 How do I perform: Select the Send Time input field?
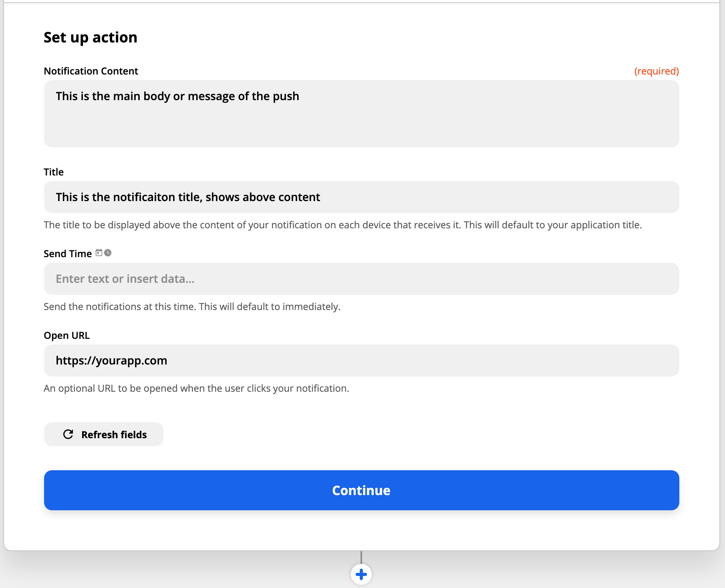(361, 279)
